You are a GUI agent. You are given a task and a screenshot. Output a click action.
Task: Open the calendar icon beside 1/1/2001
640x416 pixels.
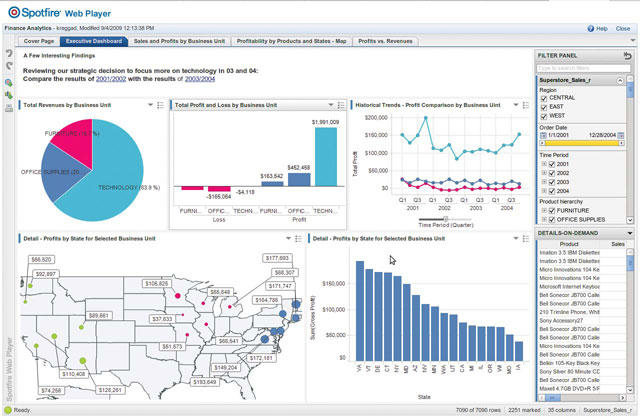(543, 135)
